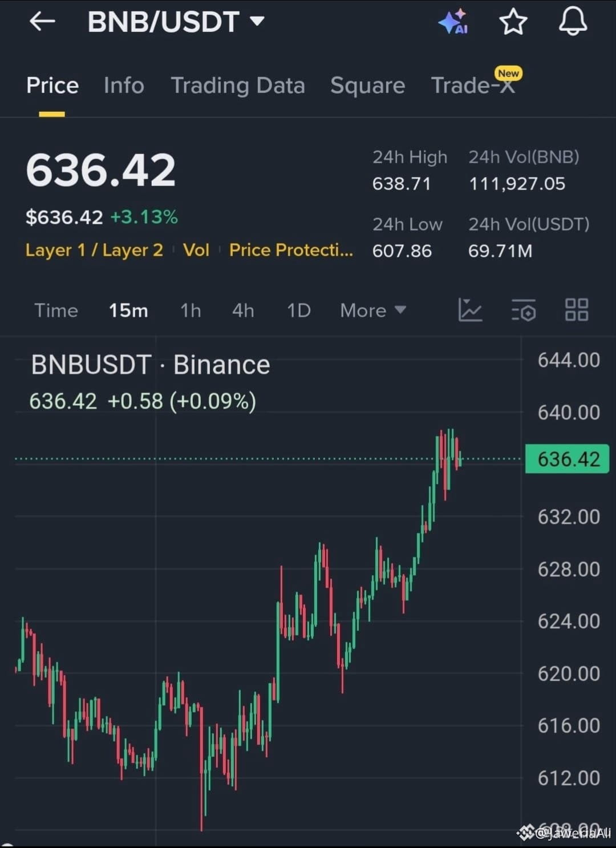
Task: Click the 644.00 price axis label
Action: click(569, 360)
